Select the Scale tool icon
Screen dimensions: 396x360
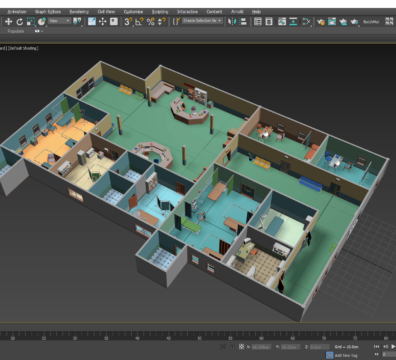pyautogui.click(x=31, y=22)
